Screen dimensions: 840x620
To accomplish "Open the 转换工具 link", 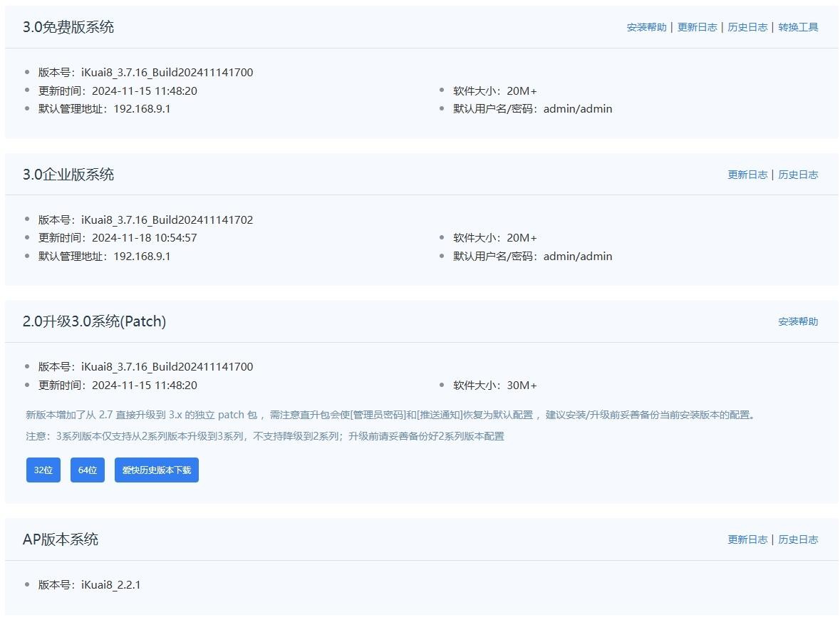I will pyautogui.click(x=798, y=27).
